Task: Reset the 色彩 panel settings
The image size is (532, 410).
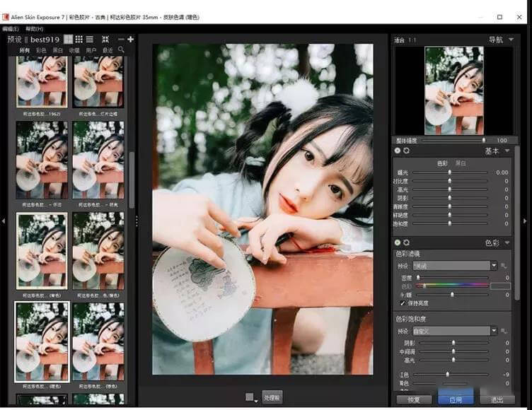Action: click(407, 242)
